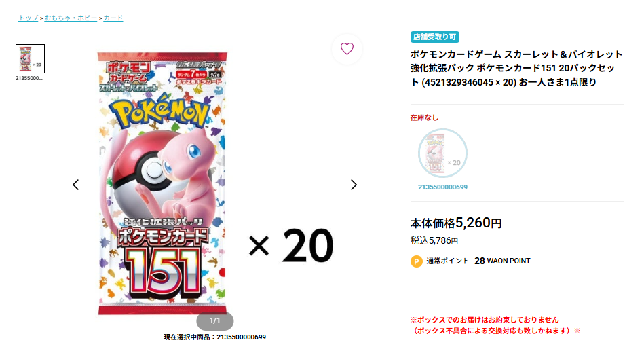Click the product title ポケモンカード151 20パックセット
Viewport: 644px width, 349px height.
(516, 68)
